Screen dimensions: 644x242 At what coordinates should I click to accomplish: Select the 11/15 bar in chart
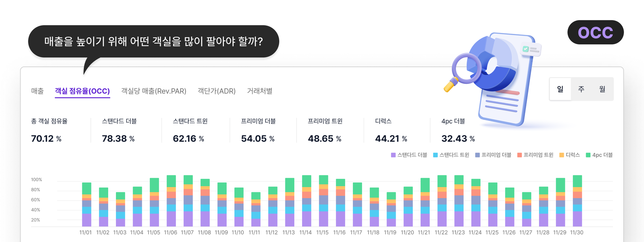323,201
